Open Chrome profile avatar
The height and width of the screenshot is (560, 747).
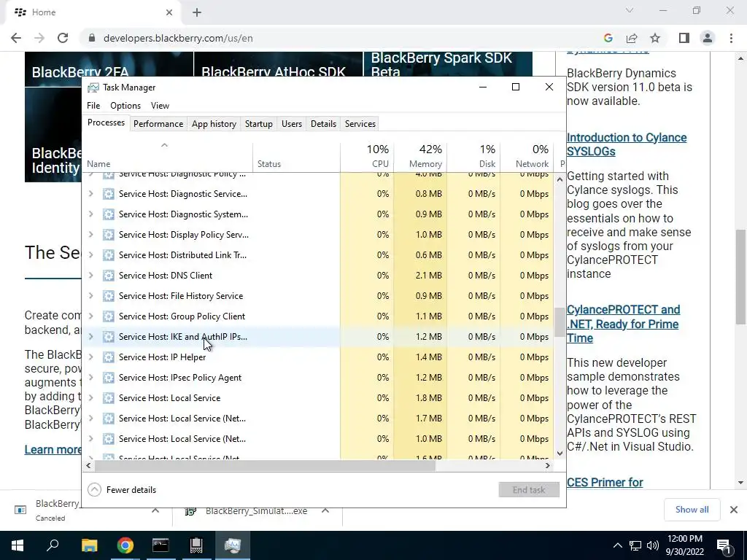708,38
